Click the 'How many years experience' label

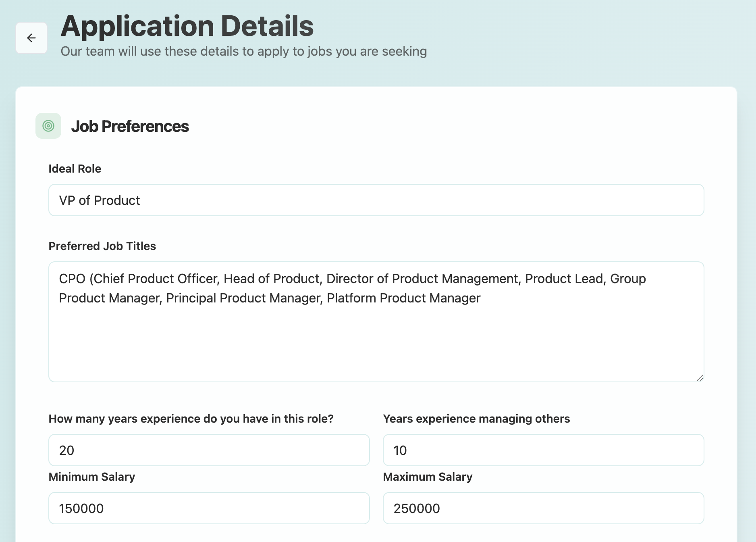coord(191,419)
